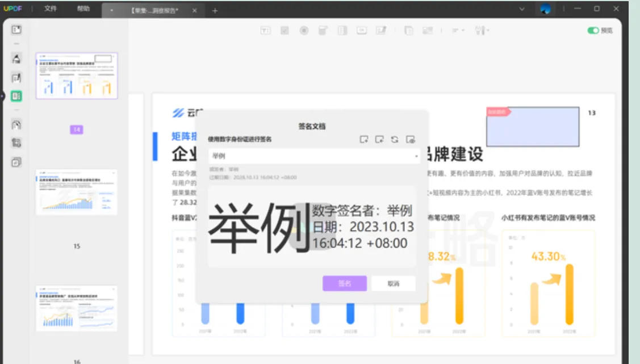The image size is (640, 364).
Task: Select the blue signature field on page
Action: 533,127
